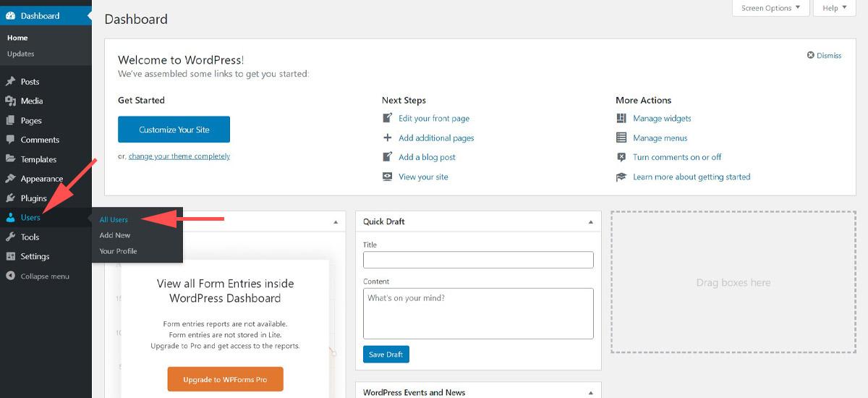
Task: Click the Plugins plug icon
Action: pyautogui.click(x=10, y=198)
